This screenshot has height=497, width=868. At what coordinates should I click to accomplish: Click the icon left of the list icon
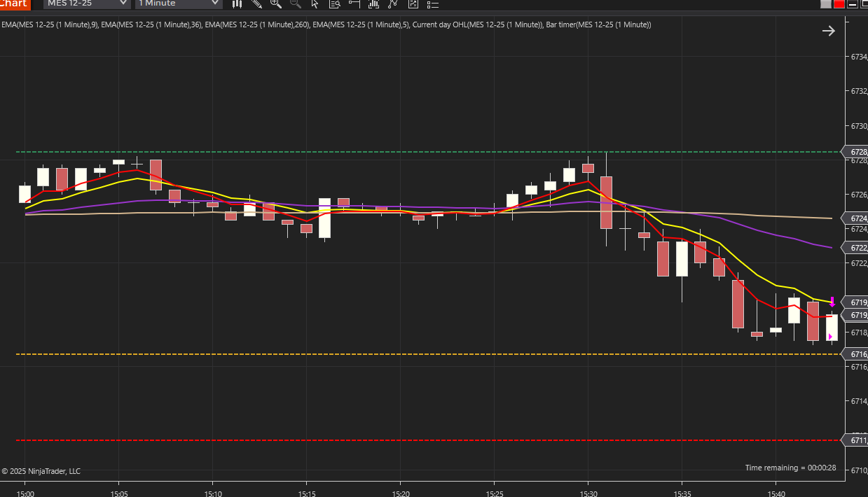click(x=413, y=3)
